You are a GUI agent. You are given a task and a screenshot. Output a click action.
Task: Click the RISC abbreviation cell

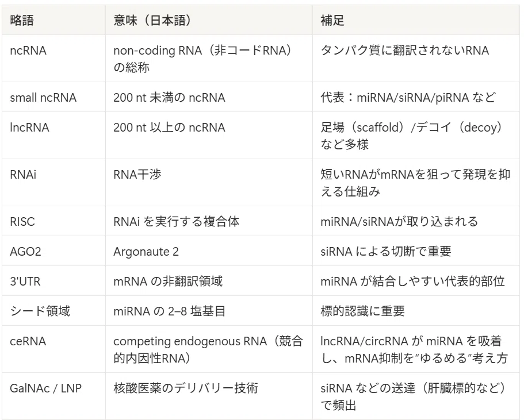point(54,221)
